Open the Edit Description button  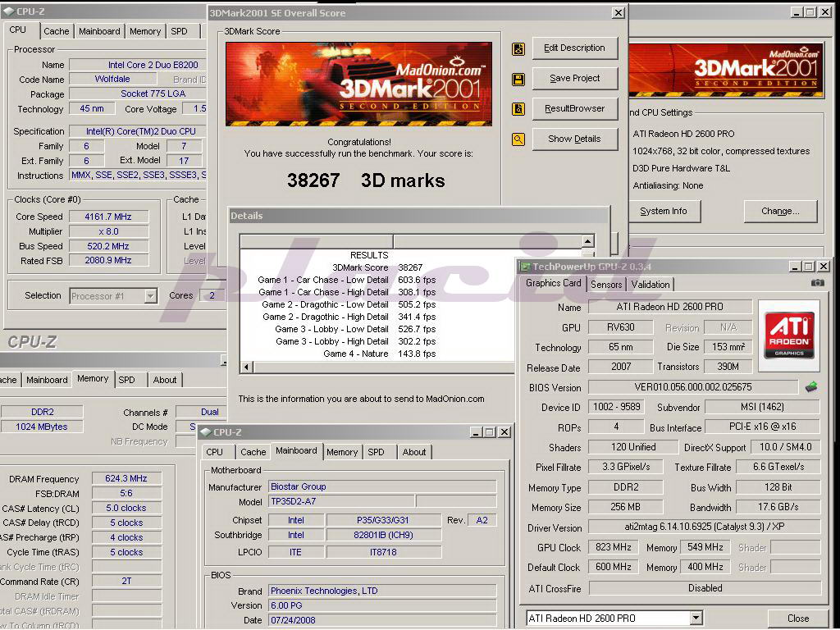[x=575, y=48]
